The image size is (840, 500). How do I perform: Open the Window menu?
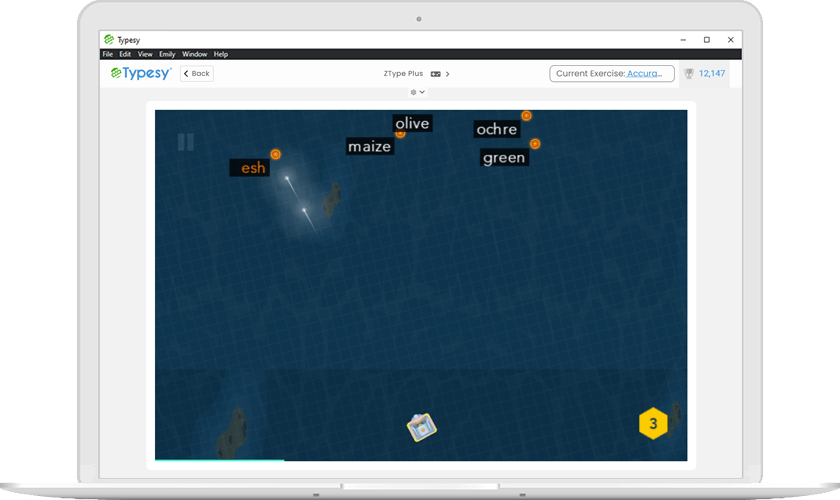point(194,54)
